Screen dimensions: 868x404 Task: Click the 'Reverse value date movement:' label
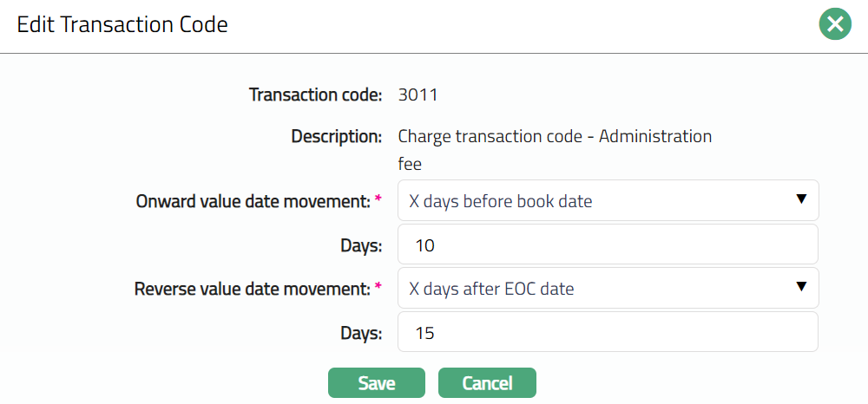click(252, 289)
